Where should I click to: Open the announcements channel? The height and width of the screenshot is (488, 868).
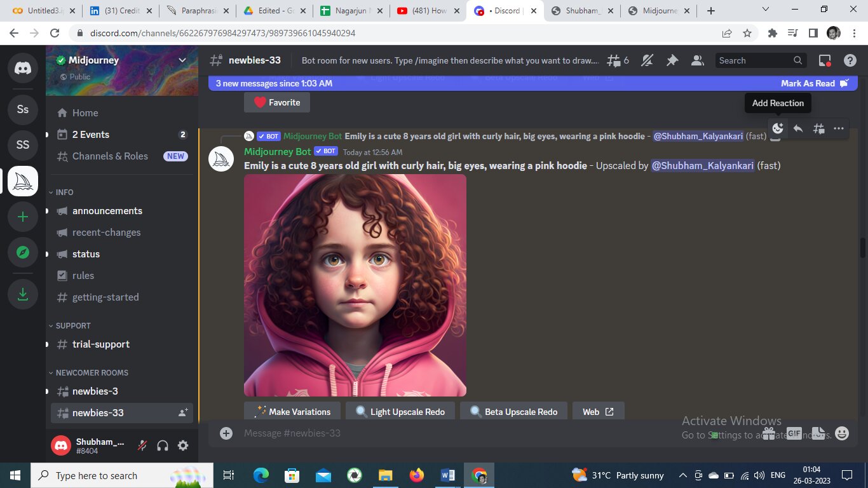coord(107,211)
